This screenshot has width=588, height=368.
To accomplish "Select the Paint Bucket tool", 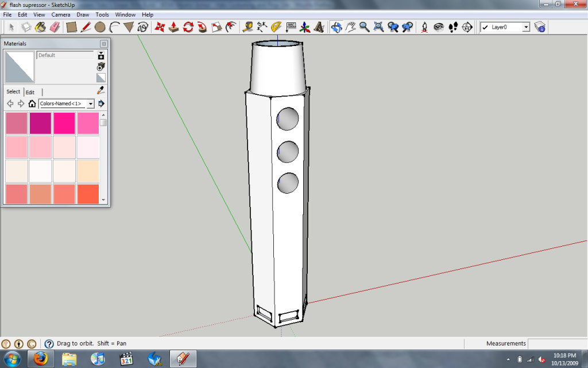I will (40, 27).
